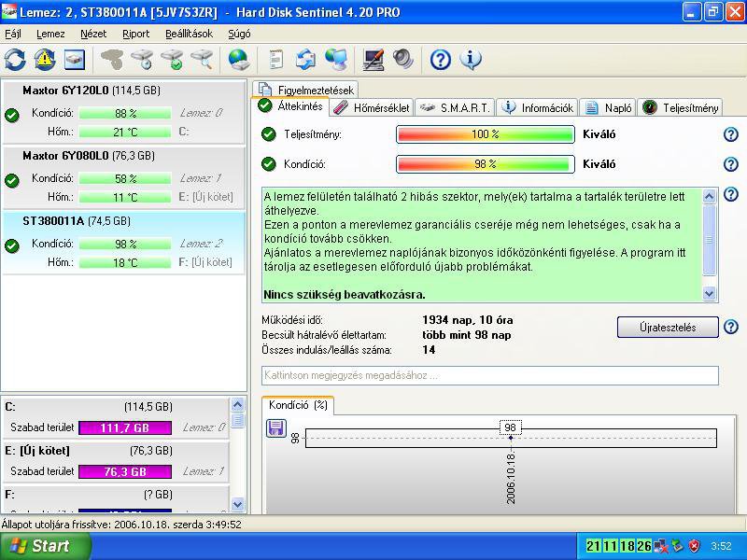Click the networked computers toolbar icon
Viewport: 747px width, 560px height.
tap(336, 60)
